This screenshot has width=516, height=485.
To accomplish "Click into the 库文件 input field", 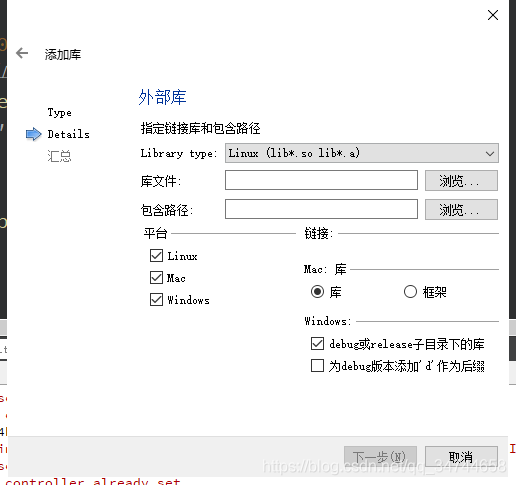I will 321,180.
